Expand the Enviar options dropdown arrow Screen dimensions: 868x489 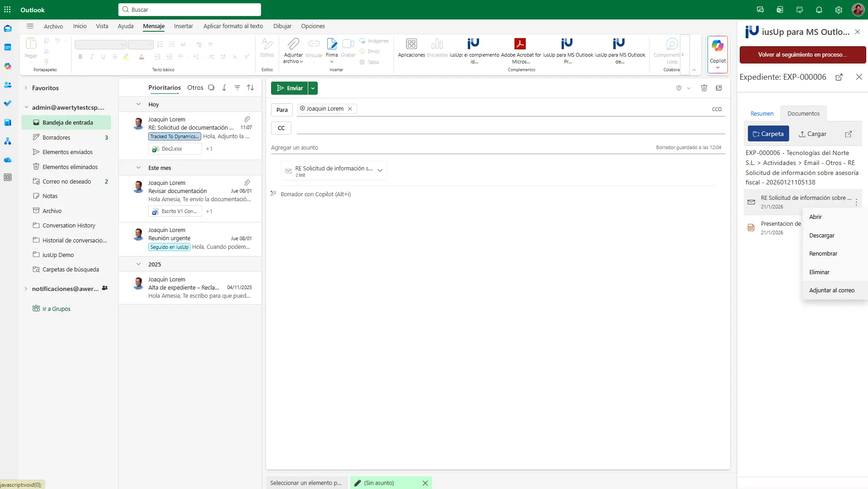313,88
